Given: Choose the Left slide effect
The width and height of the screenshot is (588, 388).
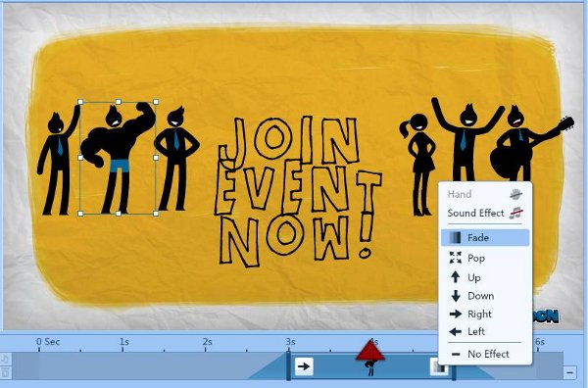Looking at the screenshot, I should coord(485,331).
